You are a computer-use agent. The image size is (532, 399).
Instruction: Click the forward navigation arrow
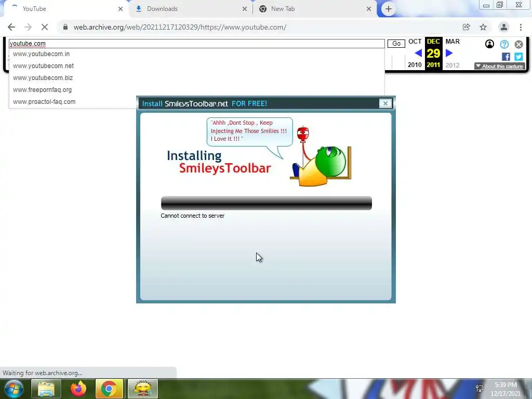28,27
